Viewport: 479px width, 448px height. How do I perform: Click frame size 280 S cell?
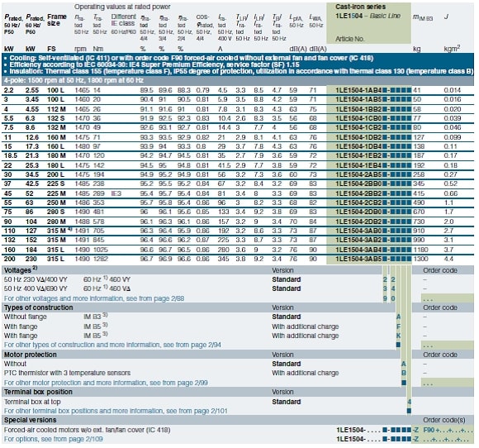[x=56, y=212]
